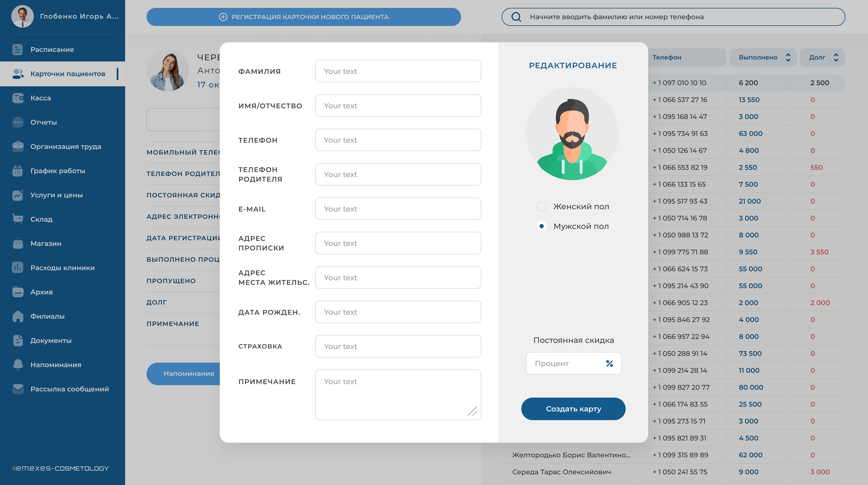Click the 63 000 completed amount
The image size is (868, 485).
(750, 134)
